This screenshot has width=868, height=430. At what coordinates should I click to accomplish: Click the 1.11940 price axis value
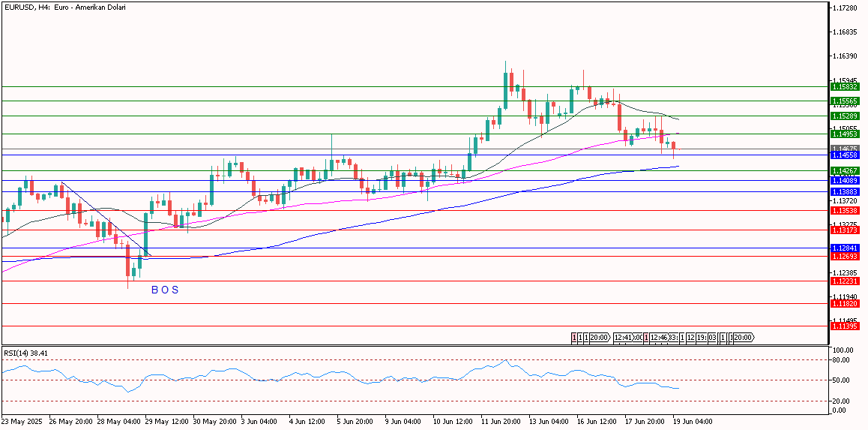[x=846, y=296]
